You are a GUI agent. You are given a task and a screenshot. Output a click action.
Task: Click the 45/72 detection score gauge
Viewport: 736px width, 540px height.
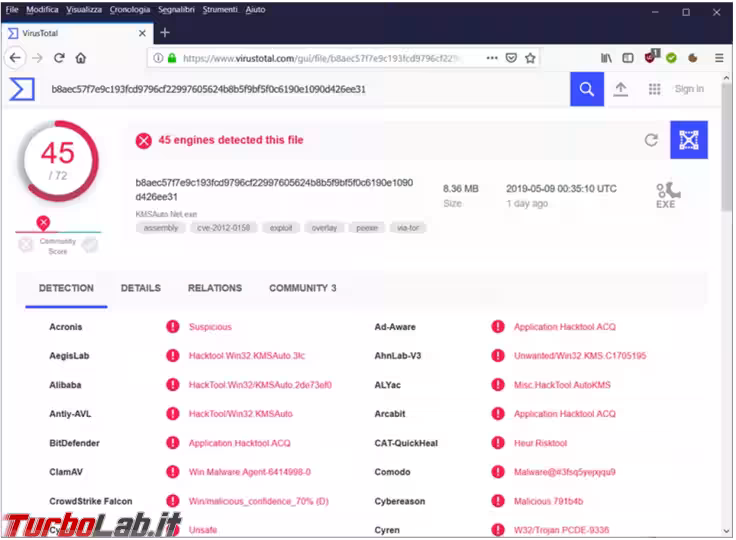tap(58, 161)
